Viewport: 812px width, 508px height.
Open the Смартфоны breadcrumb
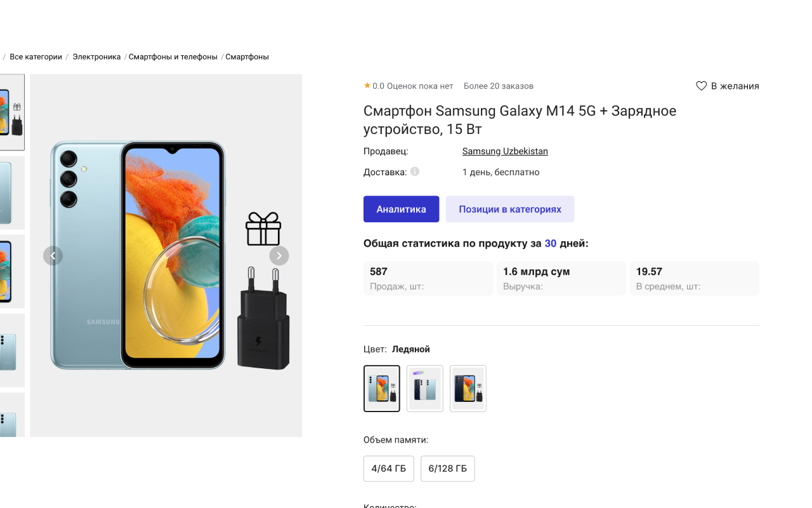pos(247,57)
